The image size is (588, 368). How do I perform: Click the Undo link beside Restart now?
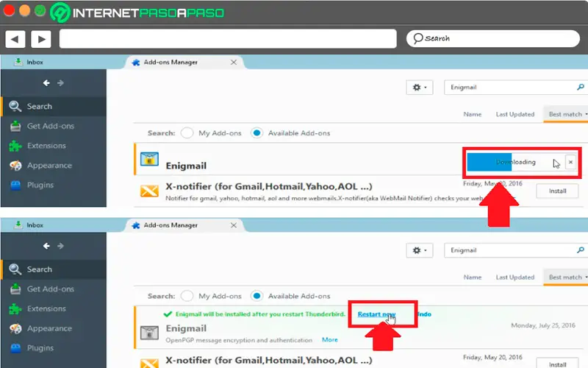coord(424,314)
